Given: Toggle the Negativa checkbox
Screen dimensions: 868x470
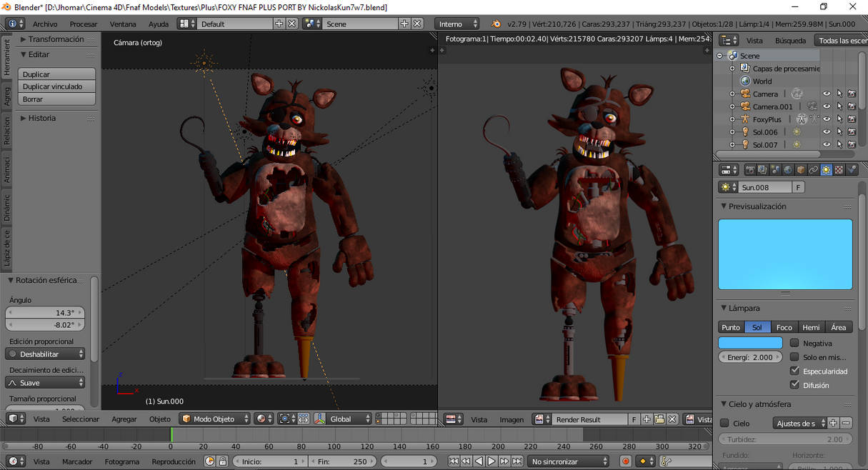Looking at the screenshot, I should [794, 343].
